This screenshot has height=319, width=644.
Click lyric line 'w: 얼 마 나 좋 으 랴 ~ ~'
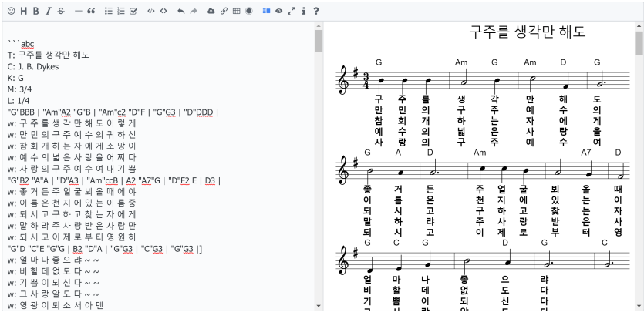pyautogui.click(x=53, y=260)
